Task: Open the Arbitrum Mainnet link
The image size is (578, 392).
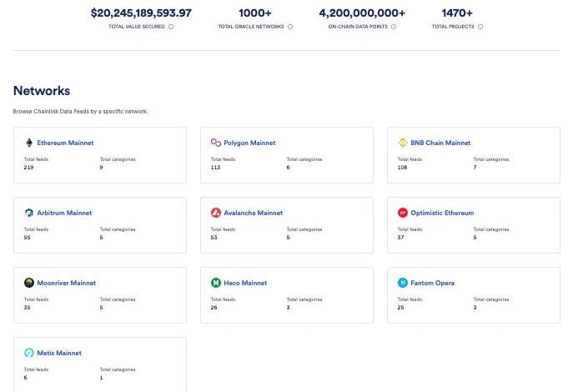Action: pyautogui.click(x=64, y=213)
